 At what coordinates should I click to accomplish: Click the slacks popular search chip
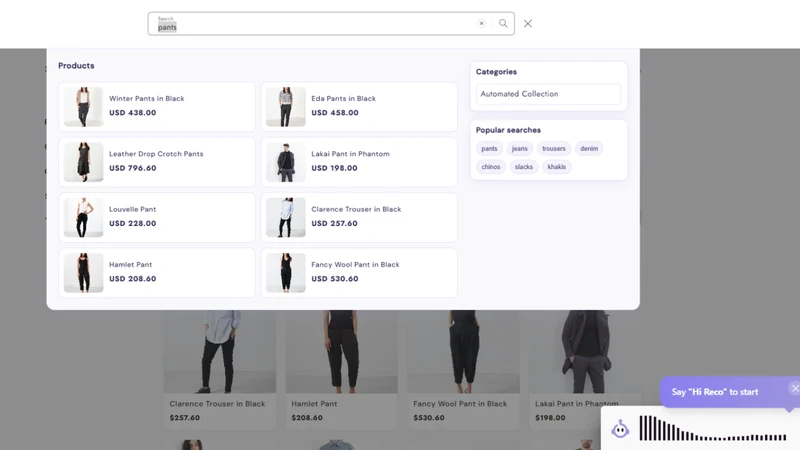[x=523, y=167]
